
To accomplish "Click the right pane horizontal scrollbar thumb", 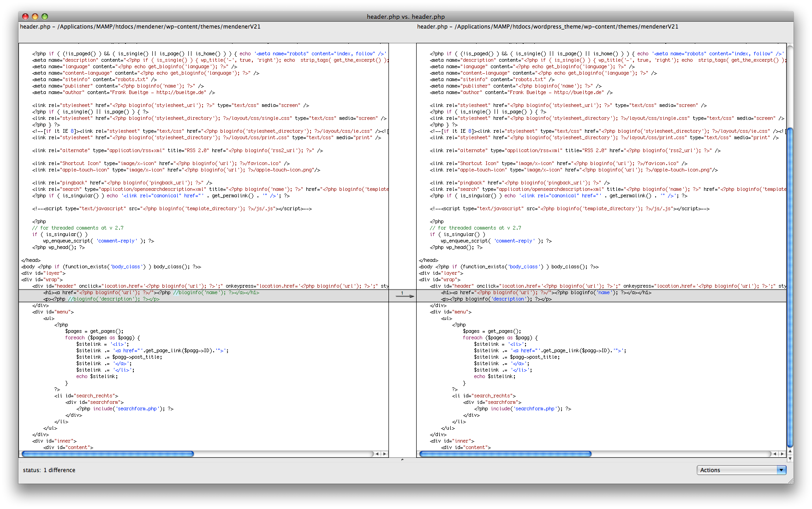I will click(x=505, y=454).
